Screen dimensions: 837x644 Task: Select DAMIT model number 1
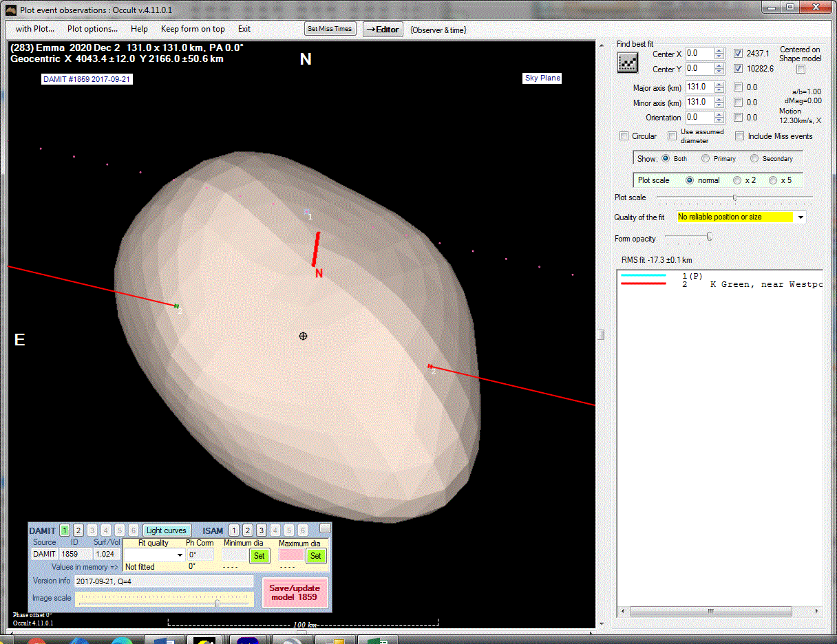[65, 530]
